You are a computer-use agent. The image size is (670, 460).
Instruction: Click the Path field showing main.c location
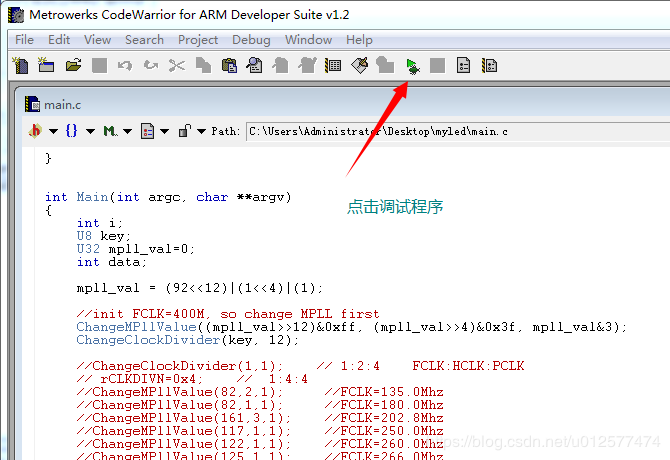(x=458, y=131)
